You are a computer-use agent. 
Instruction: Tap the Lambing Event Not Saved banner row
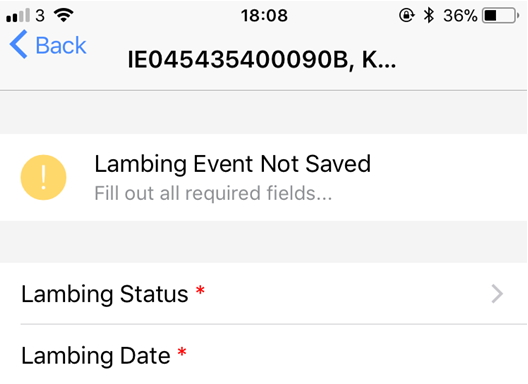tap(264, 178)
